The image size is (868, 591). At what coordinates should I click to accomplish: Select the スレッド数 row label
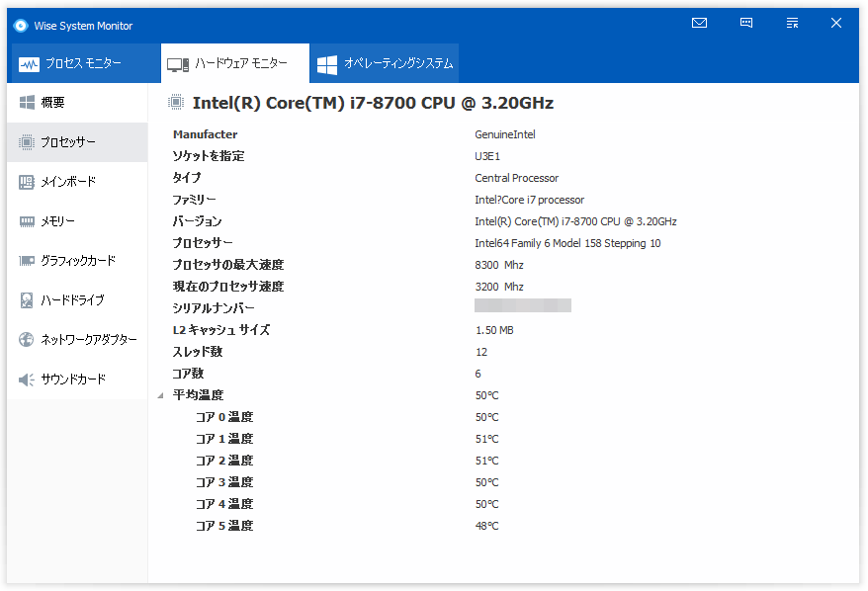(197, 352)
